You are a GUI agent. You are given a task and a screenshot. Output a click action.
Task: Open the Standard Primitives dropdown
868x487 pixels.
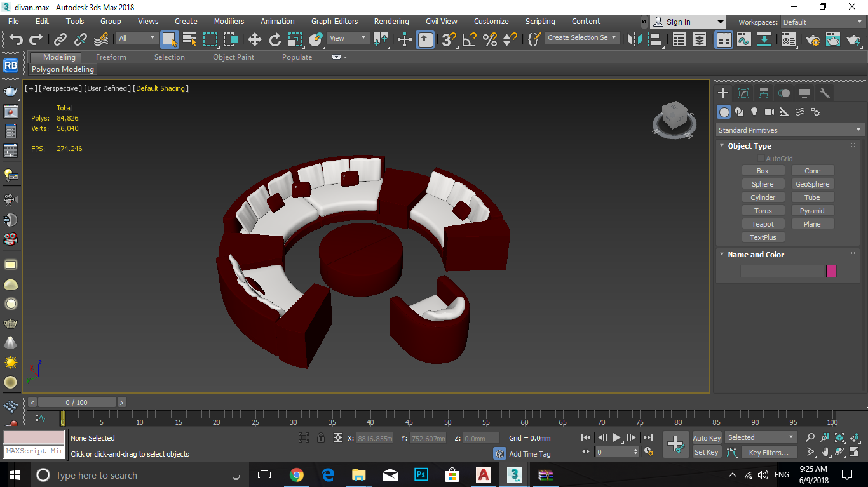(789, 130)
